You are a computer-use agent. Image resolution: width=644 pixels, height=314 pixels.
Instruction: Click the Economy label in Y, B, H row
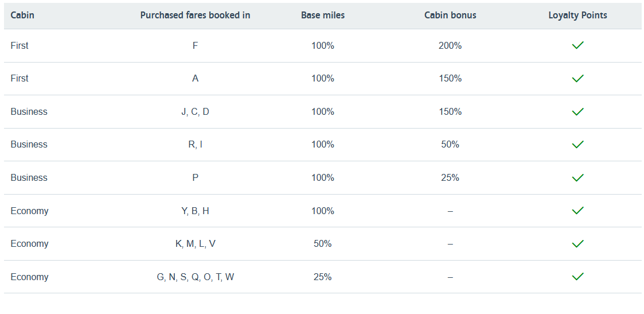point(29,211)
